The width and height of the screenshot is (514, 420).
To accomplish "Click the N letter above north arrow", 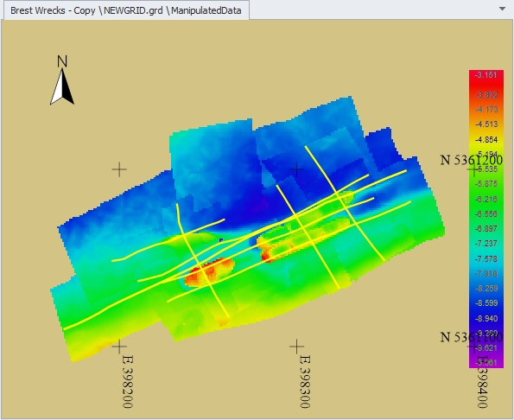I will point(62,61).
